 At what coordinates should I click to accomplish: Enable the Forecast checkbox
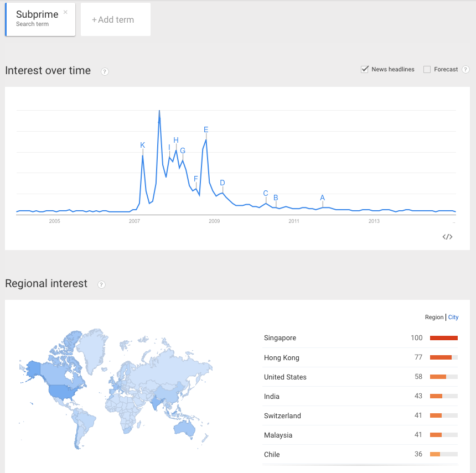(427, 69)
